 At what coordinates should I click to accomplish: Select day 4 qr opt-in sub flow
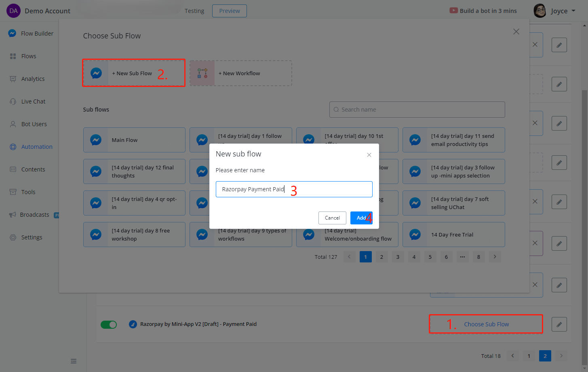(x=134, y=203)
